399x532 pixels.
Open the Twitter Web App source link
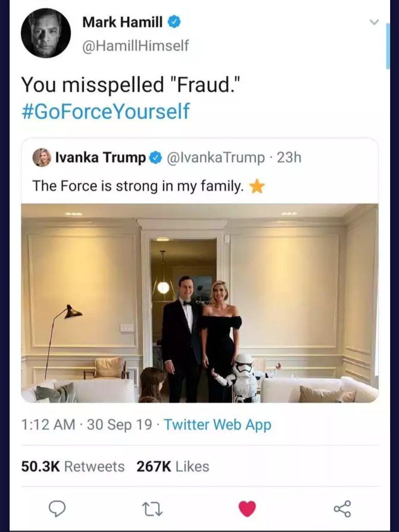[x=218, y=424]
